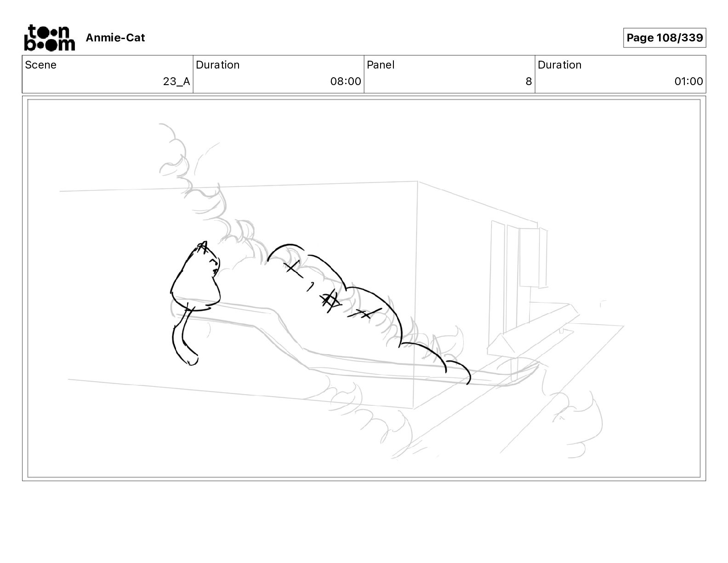
Task: Click the Page 108/339 indicator
Action: (x=665, y=38)
